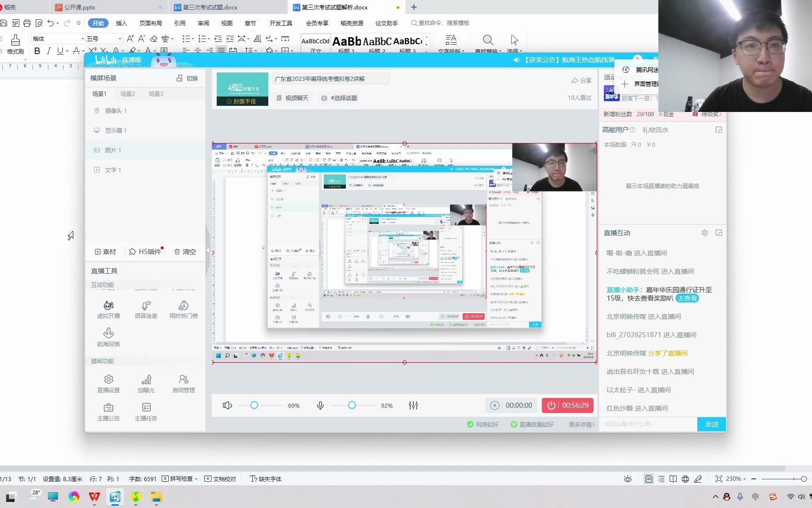
Task: Switch to reading view in the status bar
Action: coord(673,479)
